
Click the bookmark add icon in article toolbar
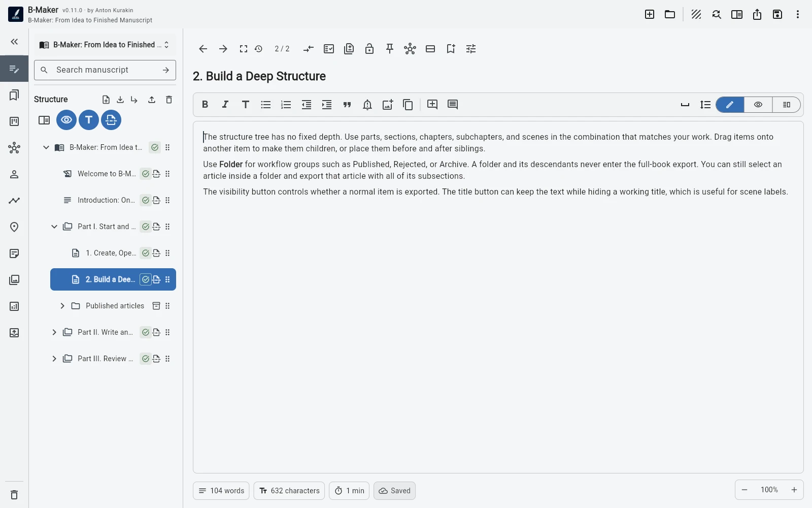pos(451,49)
